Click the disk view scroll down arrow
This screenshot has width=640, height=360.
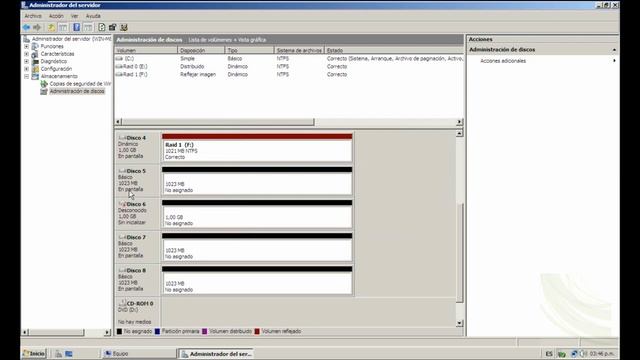pos(459,323)
